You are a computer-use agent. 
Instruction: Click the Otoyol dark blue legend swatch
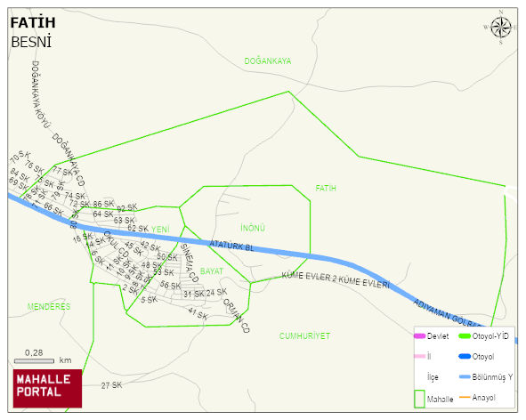[x=465, y=356]
